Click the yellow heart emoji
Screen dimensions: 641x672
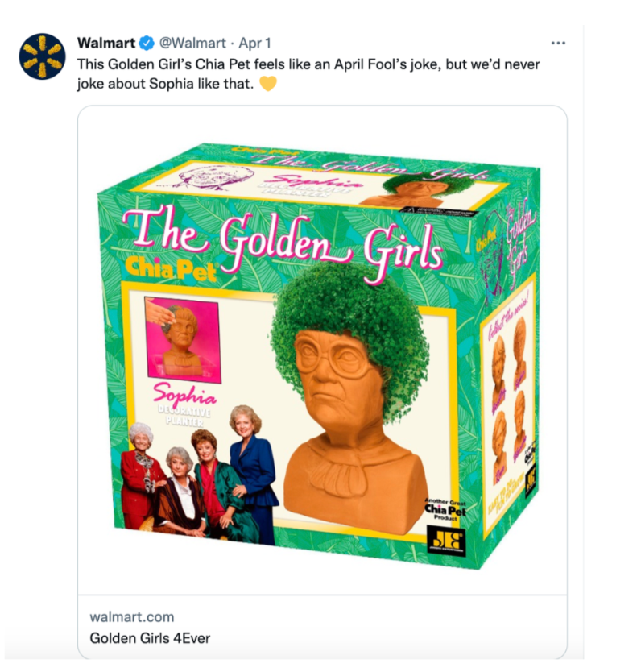[x=268, y=83]
